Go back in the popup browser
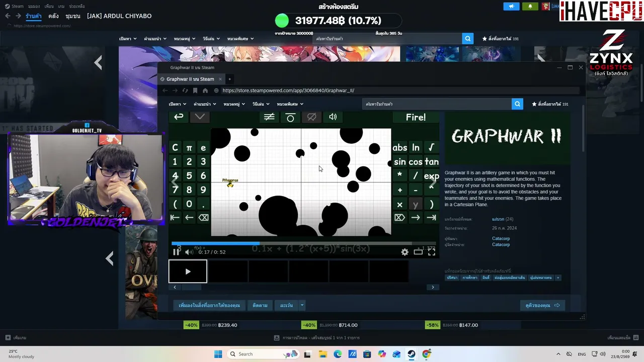 pos(165,90)
